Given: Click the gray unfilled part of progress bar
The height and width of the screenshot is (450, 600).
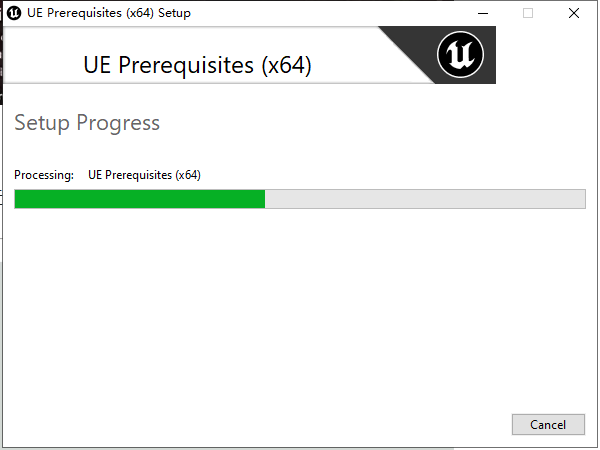Looking at the screenshot, I should coord(425,199).
